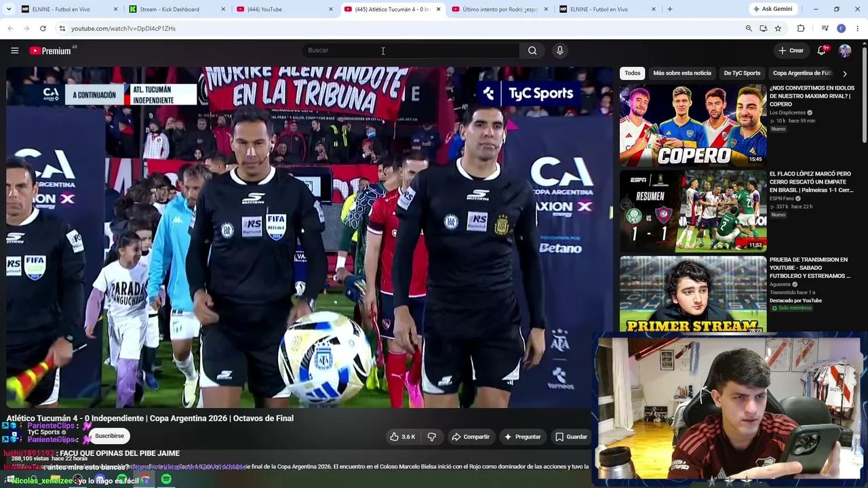Screen dimensions: 868x488
Task: Go forward in browser history
Action: pos(26,28)
